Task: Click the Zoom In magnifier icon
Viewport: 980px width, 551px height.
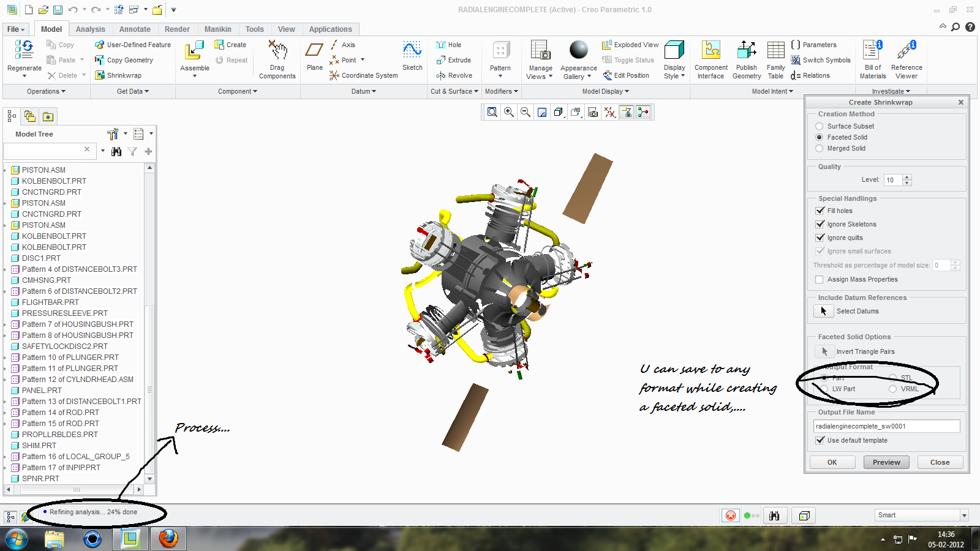Action: click(x=509, y=112)
